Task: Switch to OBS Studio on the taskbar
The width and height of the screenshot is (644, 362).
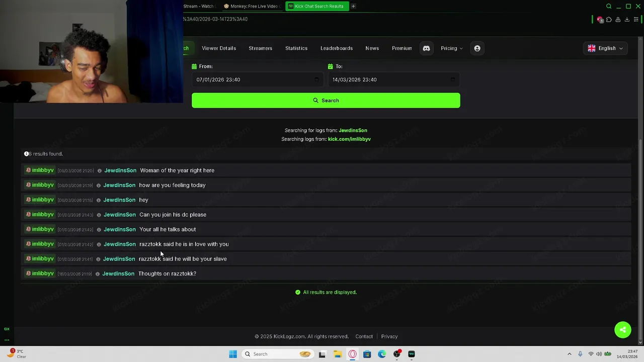Action: 397,354
